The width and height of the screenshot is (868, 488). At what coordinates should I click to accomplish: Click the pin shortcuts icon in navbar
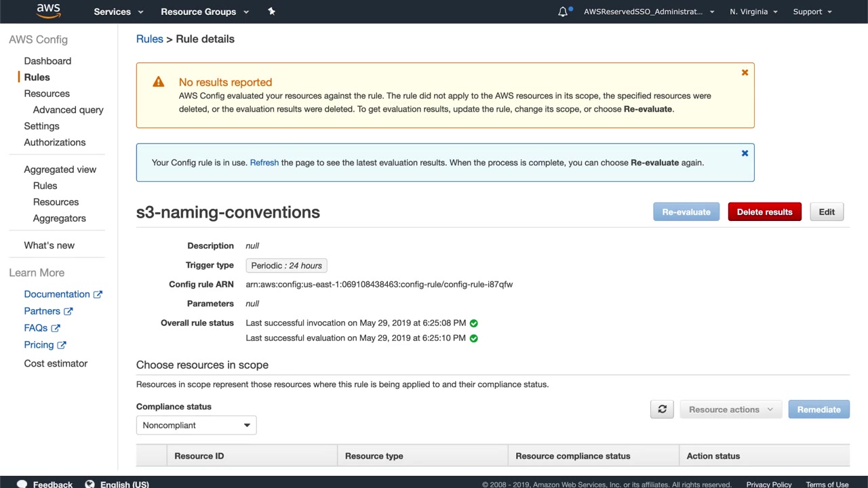coord(271,12)
